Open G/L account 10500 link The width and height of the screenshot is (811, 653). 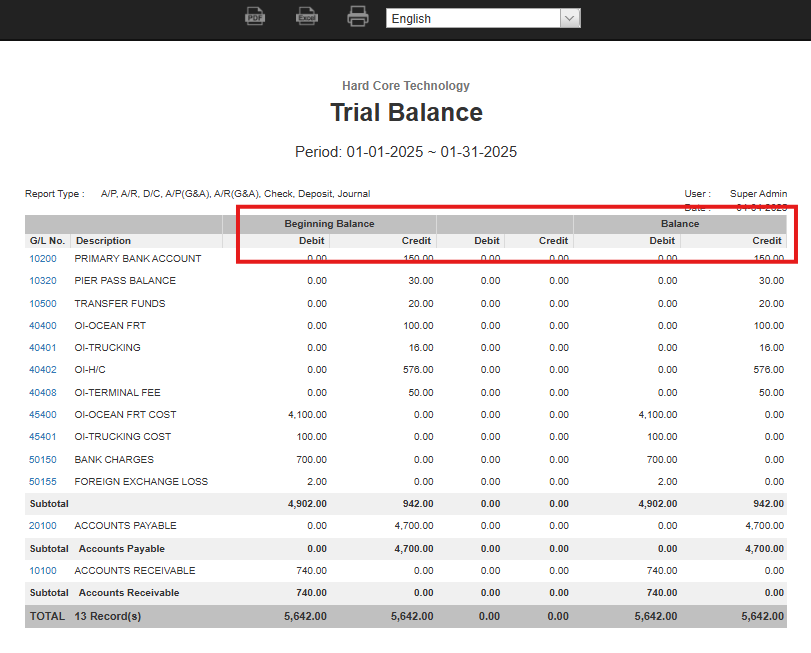pos(43,304)
